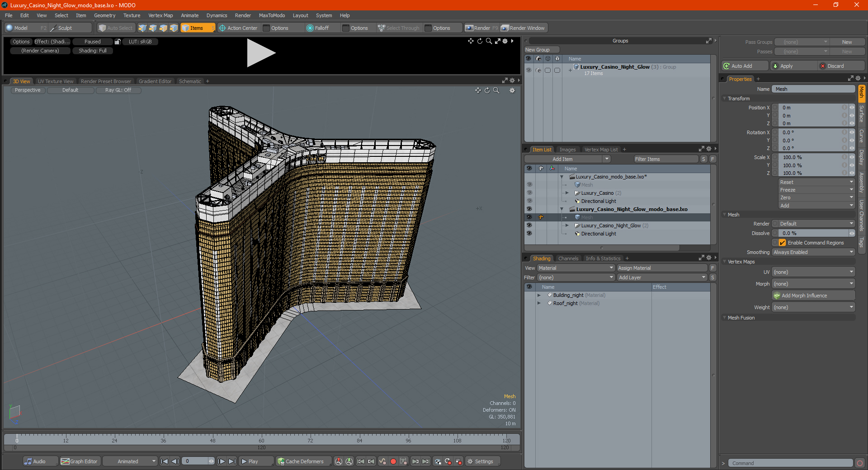868x470 pixels.
Task: Open Add Item dropdown
Action: 568,159
